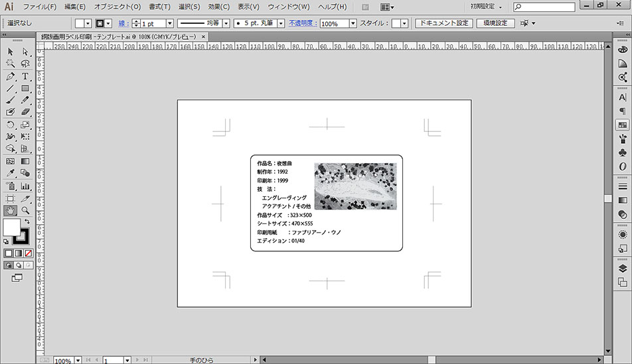This screenshot has width=632, height=364.
Task: Click the 環境設定 button
Action: pyautogui.click(x=495, y=23)
